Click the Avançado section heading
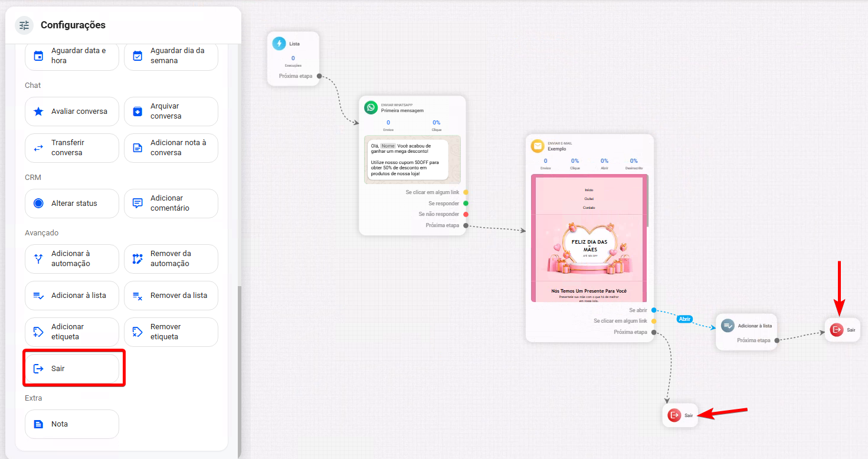The width and height of the screenshot is (868, 459). click(42, 233)
